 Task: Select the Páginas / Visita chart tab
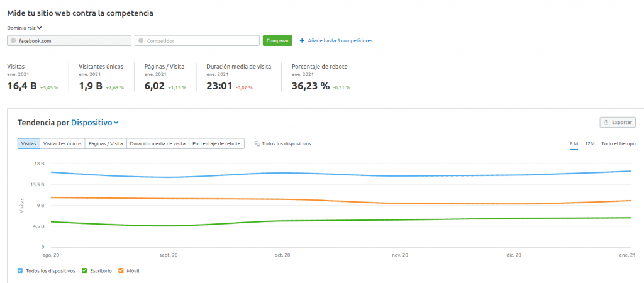point(106,144)
